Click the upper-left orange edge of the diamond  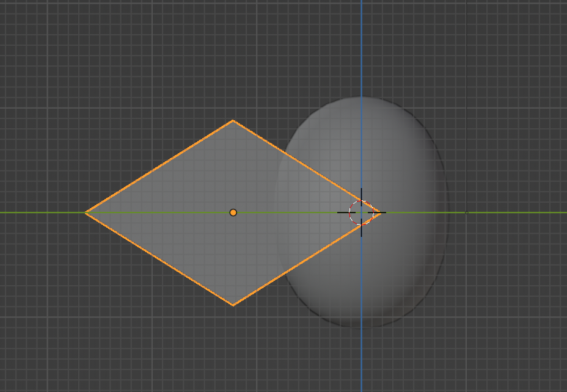(x=159, y=167)
